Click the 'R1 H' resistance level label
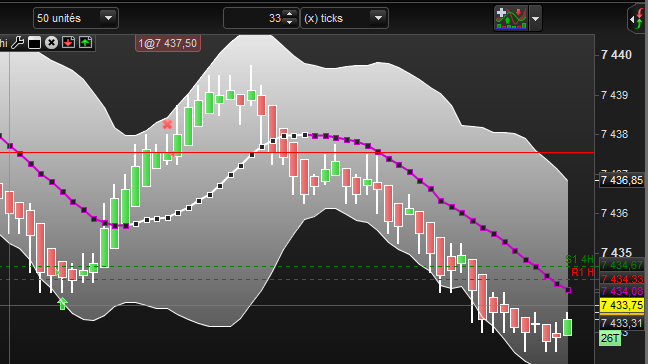The width and height of the screenshot is (648, 364). click(x=583, y=272)
